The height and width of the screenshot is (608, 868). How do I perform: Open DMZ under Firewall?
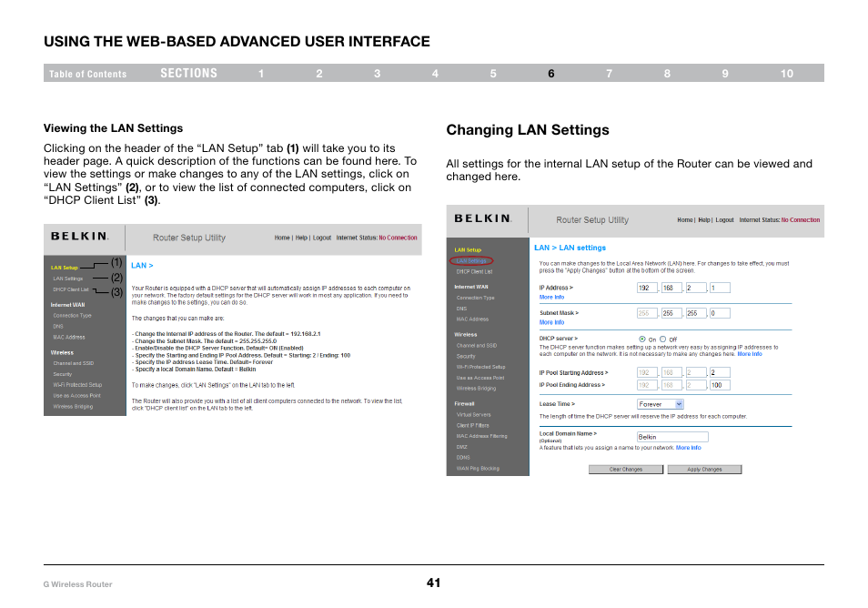[461, 447]
